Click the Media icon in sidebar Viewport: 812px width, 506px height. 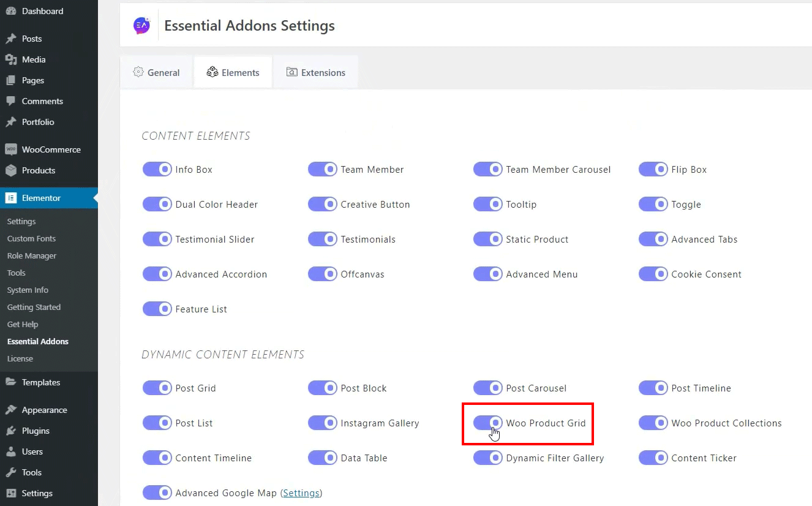click(11, 59)
